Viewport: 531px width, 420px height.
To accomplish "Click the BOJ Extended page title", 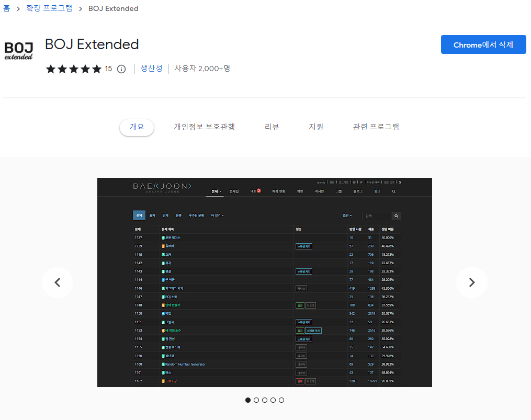I will pyautogui.click(x=92, y=44).
